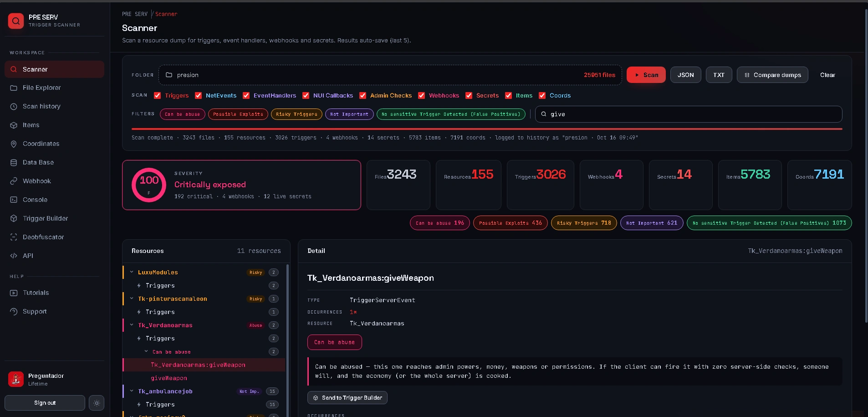Image resolution: width=868 pixels, height=417 pixels.
Task: Open Console terminal icon
Action: click(x=14, y=200)
